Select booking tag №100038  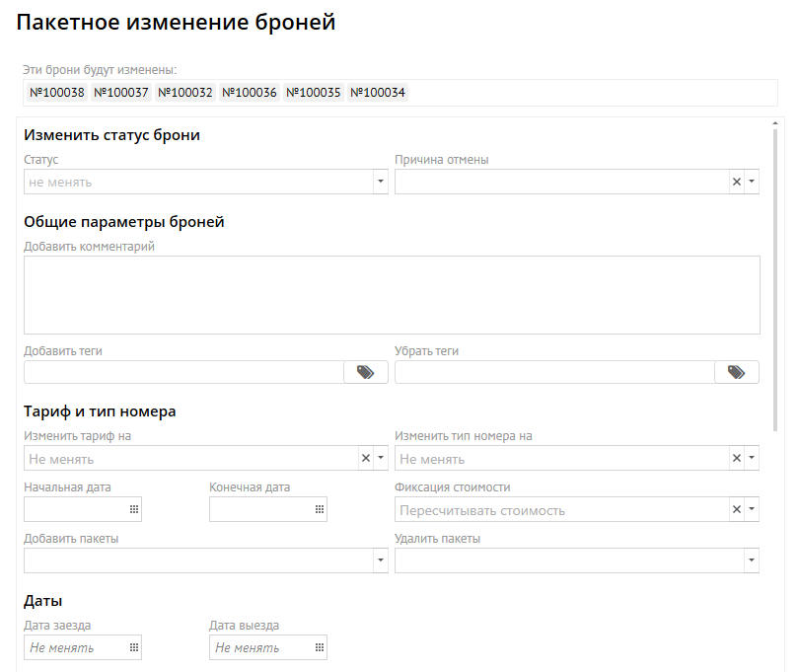57,93
